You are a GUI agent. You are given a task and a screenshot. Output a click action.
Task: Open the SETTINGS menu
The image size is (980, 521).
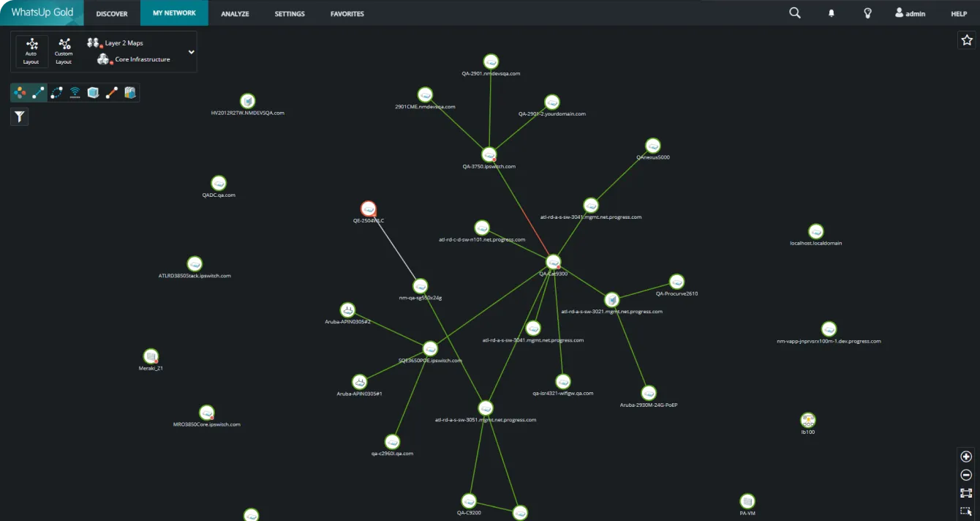(x=290, y=13)
